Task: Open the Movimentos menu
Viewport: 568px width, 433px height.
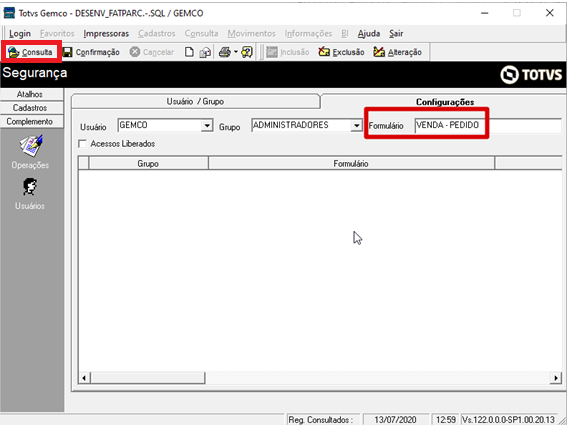Action: pyautogui.click(x=252, y=34)
